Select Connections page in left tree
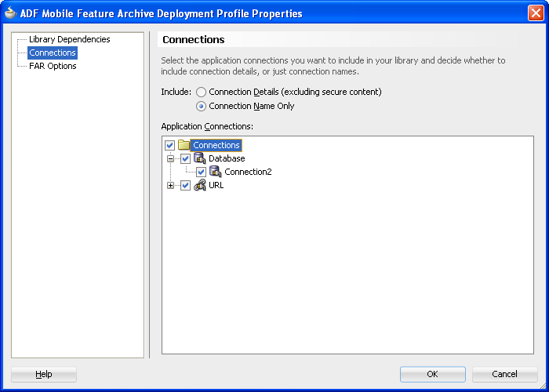The image size is (549, 392). pos(53,53)
